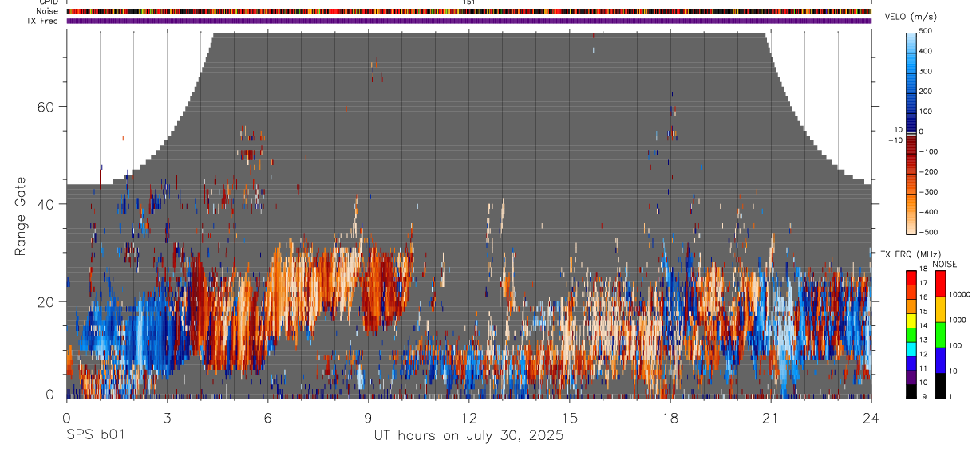The width and height of the screenshot is (980, 452).
Task: Click the '−300' label on the velocity colorbar
Action: (928, 192)
